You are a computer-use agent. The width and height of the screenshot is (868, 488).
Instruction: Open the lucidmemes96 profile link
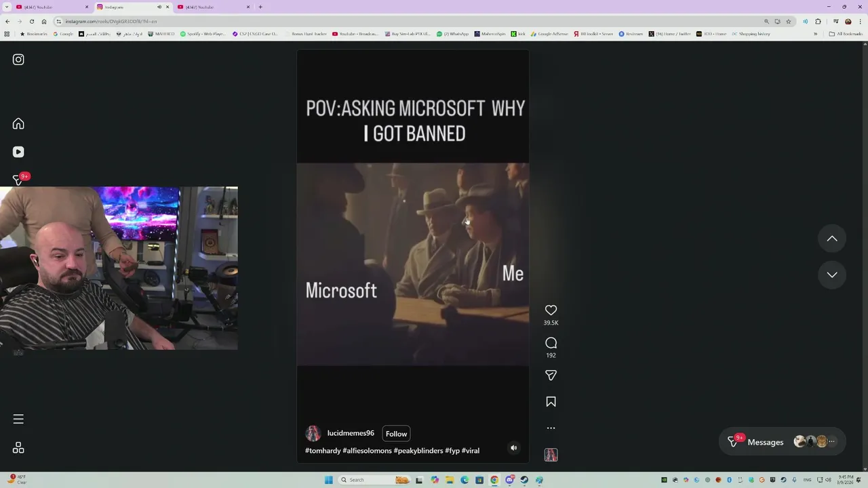(351, 433)
